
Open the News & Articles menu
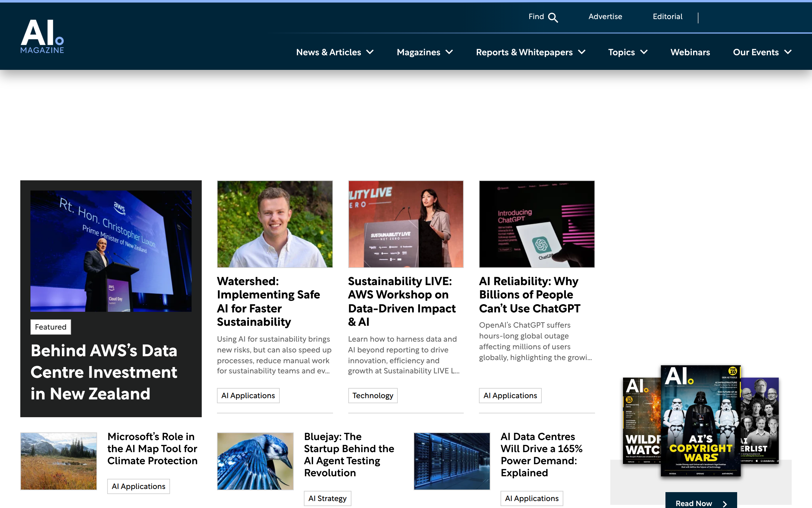coord(329,52)
